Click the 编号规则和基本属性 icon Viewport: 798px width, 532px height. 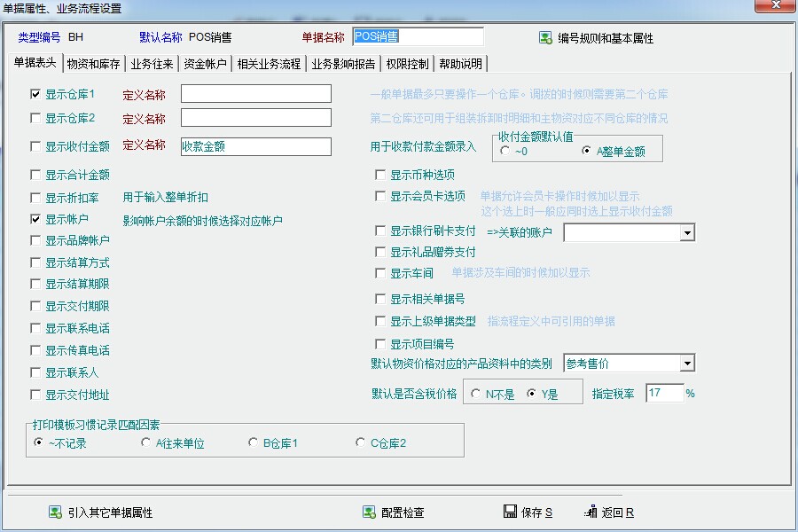[x=545, y=38]
